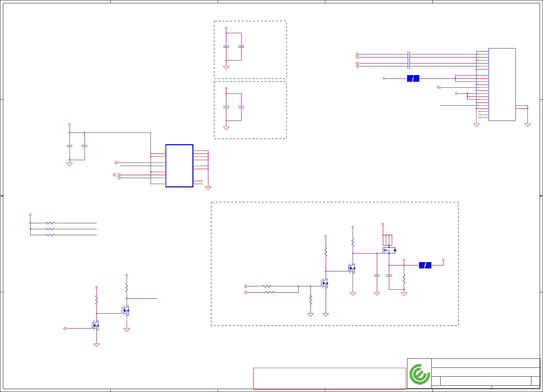Click the empty red-outlined notes box
Viewport: 543px width, 392px height.
coord(329,378)
